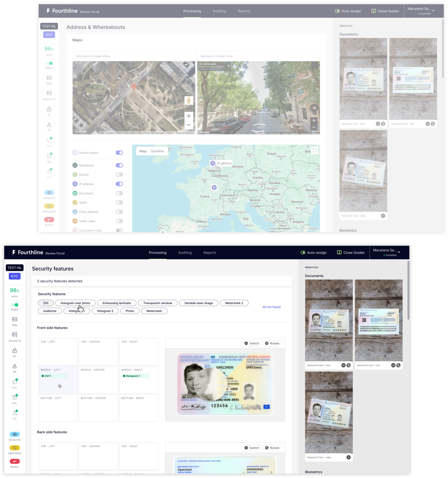Switch to Auditing tab in top window
This screenshot has height=478, width=448.
[x=219, y=11]
